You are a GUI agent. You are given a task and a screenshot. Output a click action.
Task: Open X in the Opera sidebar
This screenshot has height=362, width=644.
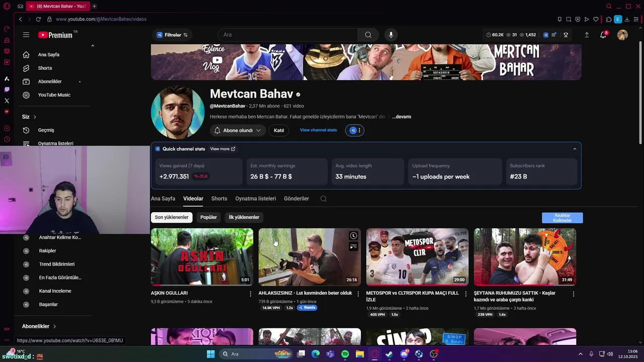pyautogui.click(x=7, y=101)
